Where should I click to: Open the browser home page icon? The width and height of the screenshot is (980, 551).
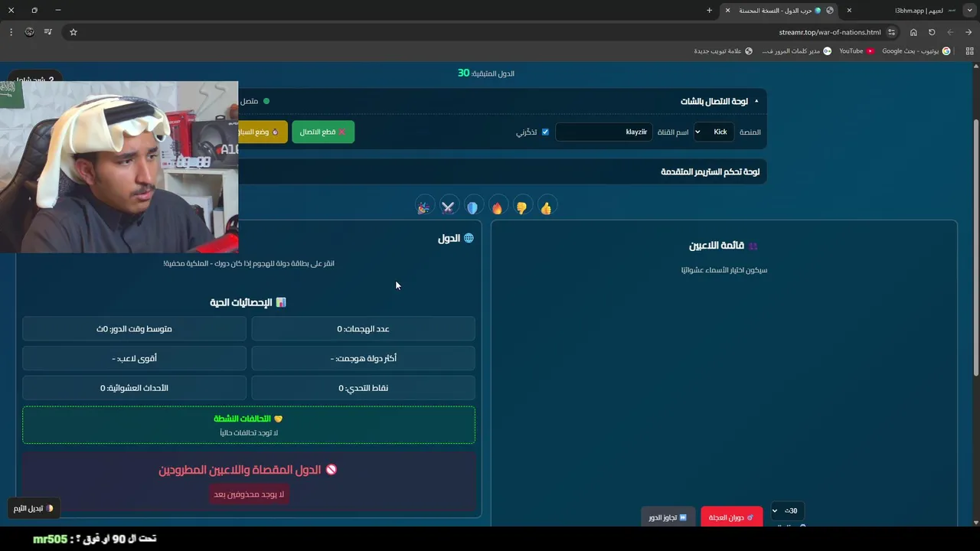(x=913, y=32)
